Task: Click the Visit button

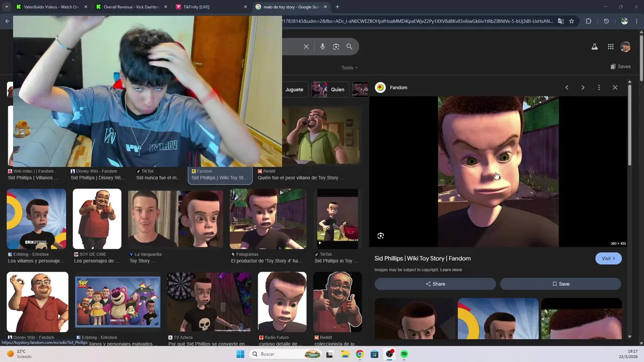Action: (x=608, y=258)
